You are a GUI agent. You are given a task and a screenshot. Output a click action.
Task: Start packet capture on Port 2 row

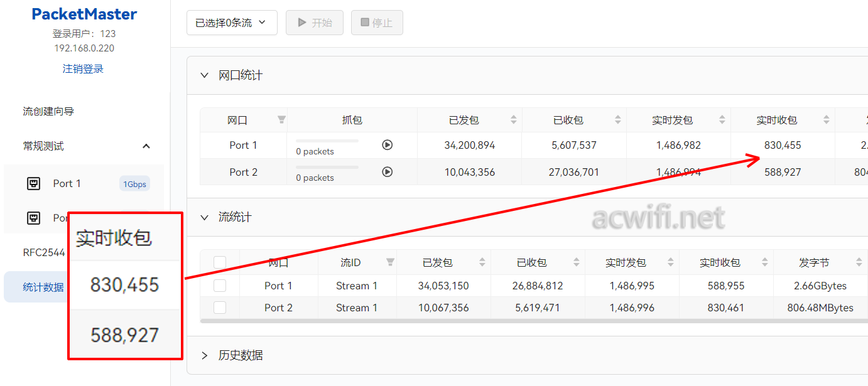(x=388, y=171)
